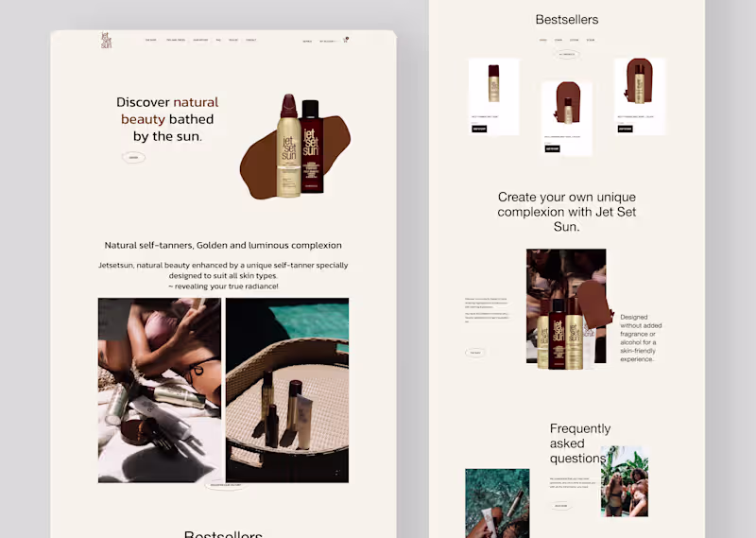Click "Frequently asked questions" heading
Image resolution: width=756 pixels, height=538 pixels.
click(580, 443)
